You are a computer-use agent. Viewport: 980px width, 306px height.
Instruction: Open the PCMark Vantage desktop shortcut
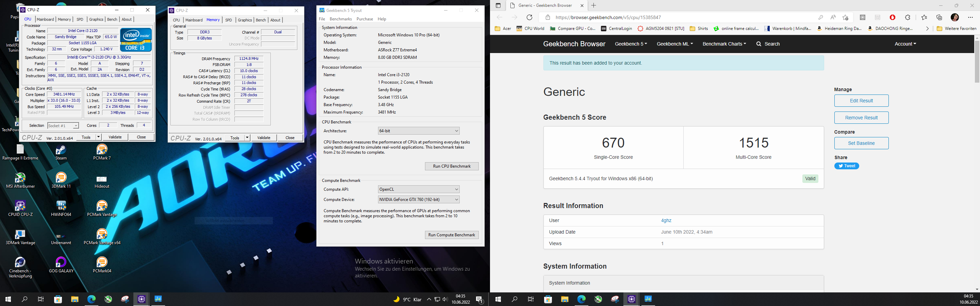(x=102, y=208)
